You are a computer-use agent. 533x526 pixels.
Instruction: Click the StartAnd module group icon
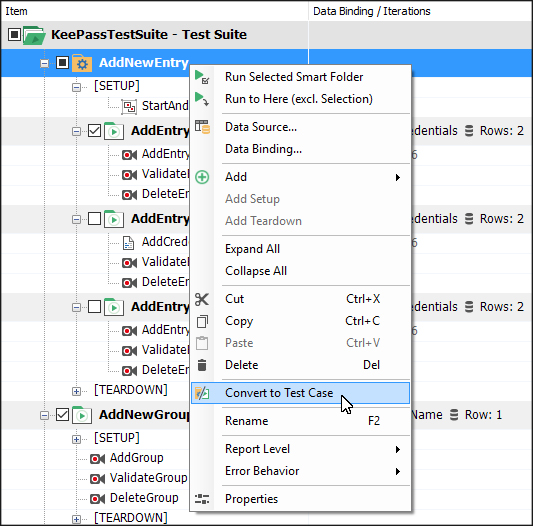tap(129, 106)
